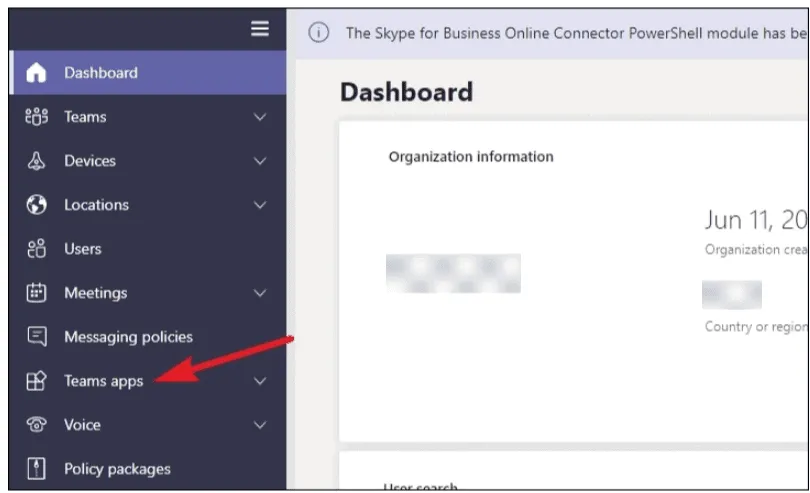
Task: Click the Teams apps icon
Action: (x=36, y=381)
